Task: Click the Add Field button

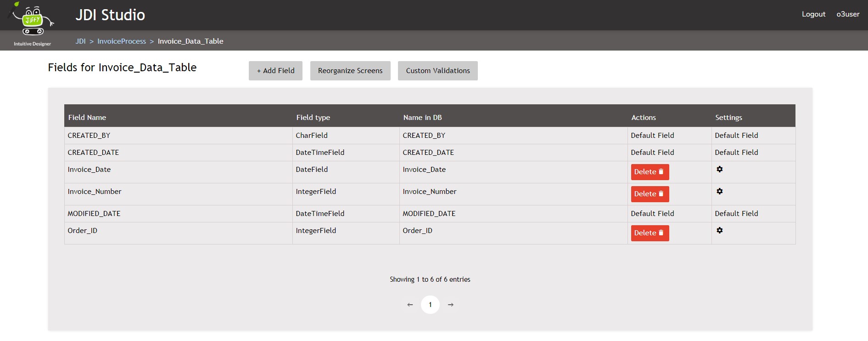Action: [275, 71]
